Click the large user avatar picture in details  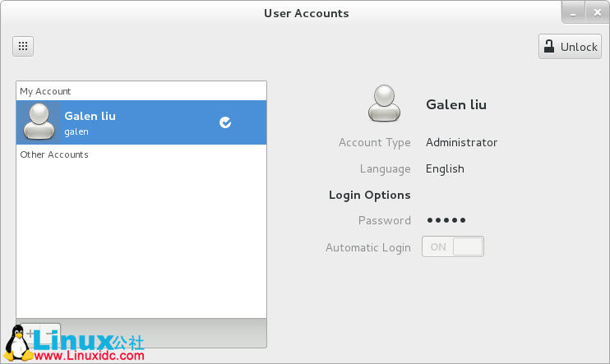click(385, 104)
